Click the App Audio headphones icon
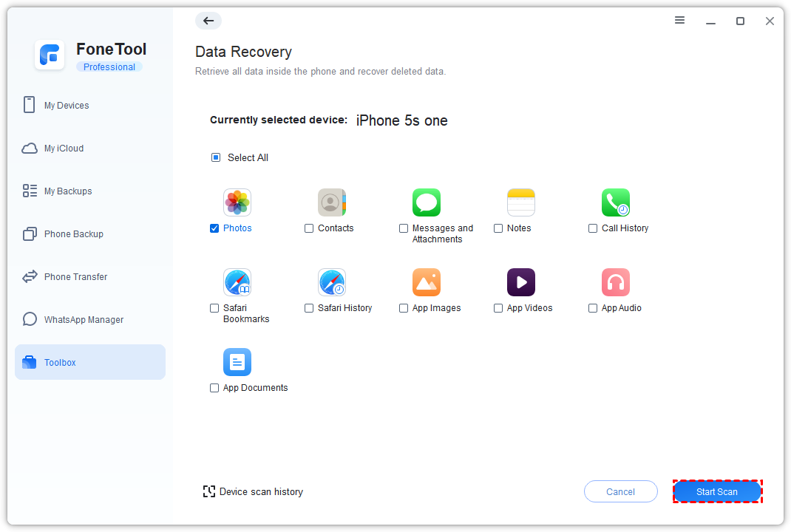 [x=615, y=282]
